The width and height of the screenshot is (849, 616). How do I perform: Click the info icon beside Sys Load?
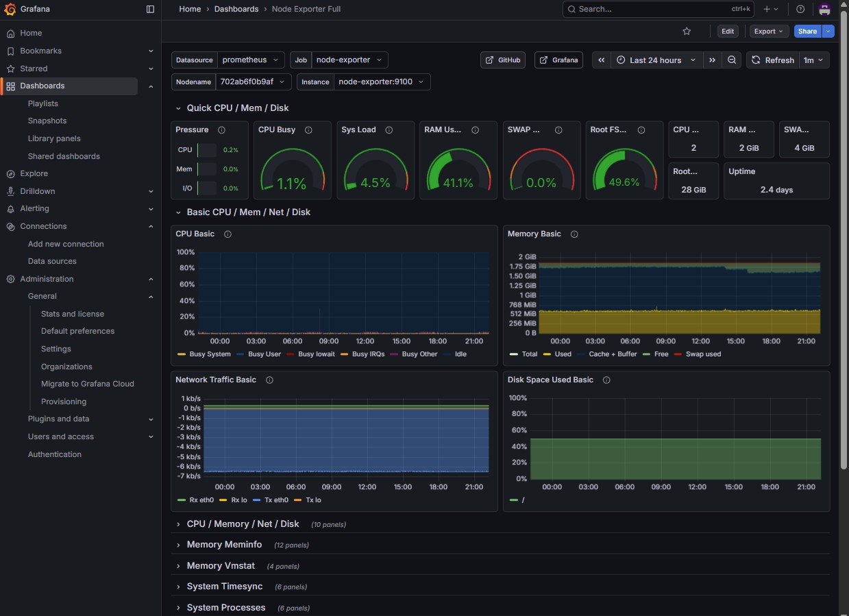click(389, 130)
